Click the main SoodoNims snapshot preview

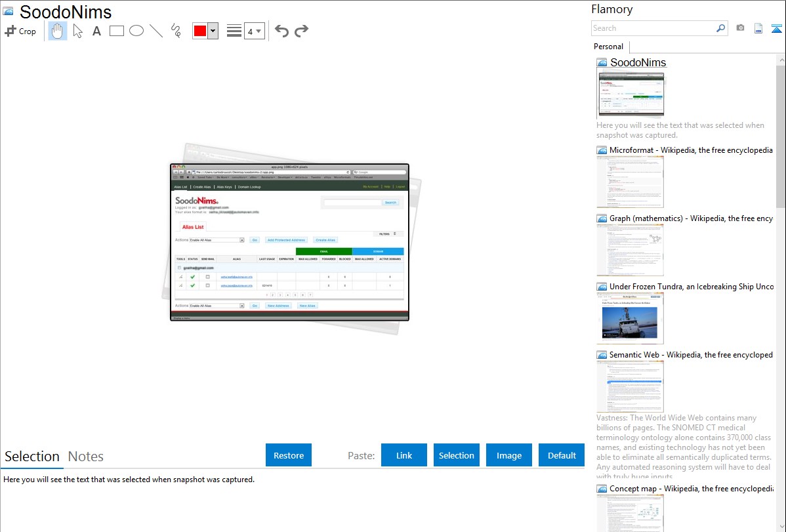click(290, 242)
